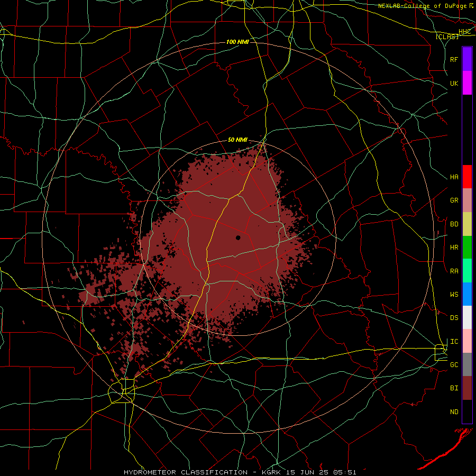Click the ND black legend swatch

(x=467, y=411)
